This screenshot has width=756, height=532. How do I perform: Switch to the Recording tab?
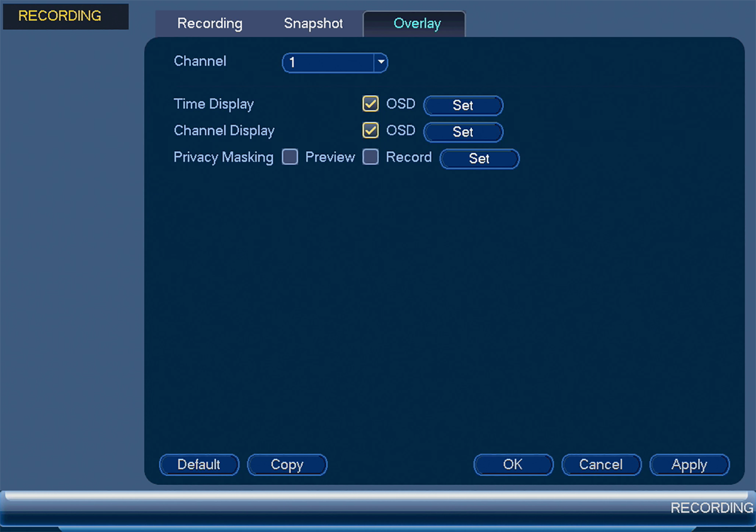pyautogui.click(x=210, y=24)
